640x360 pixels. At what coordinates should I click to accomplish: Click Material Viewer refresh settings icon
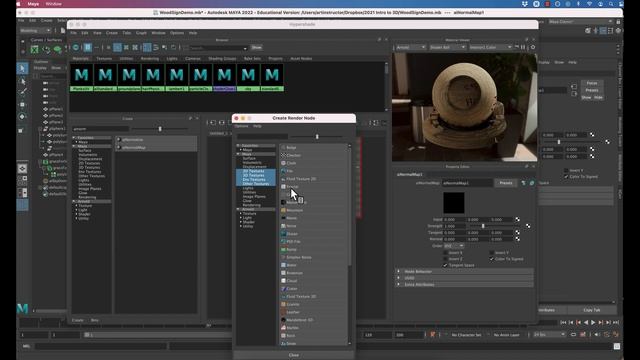click(533, 47)
